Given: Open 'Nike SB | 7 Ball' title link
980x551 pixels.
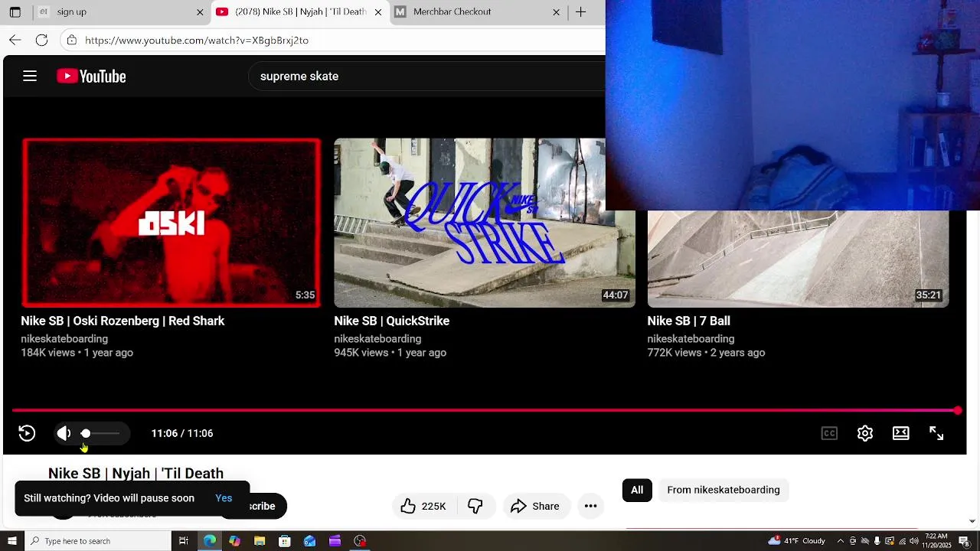Looking at the screenshot, I should point(688,321).
